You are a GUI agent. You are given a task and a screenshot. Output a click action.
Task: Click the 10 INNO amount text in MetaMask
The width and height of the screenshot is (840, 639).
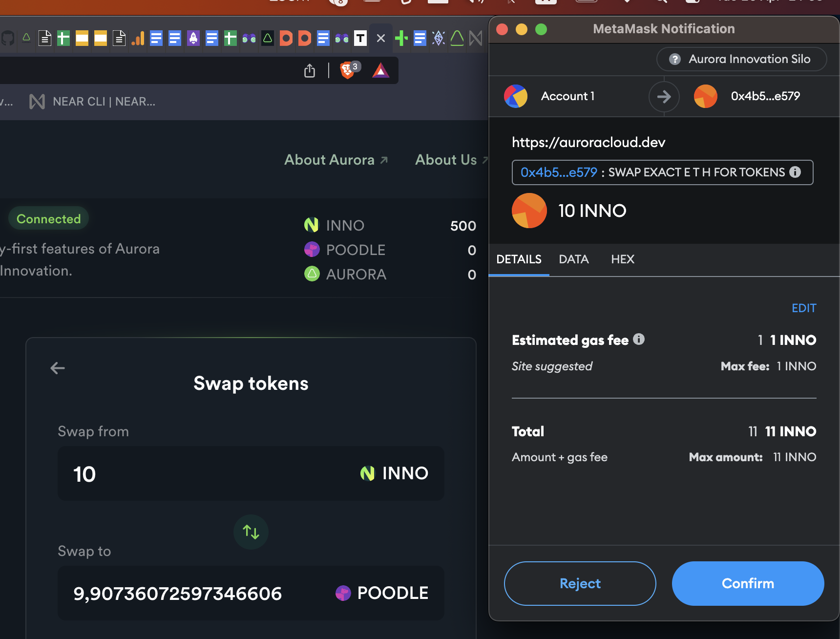click(x=592, y=211)
